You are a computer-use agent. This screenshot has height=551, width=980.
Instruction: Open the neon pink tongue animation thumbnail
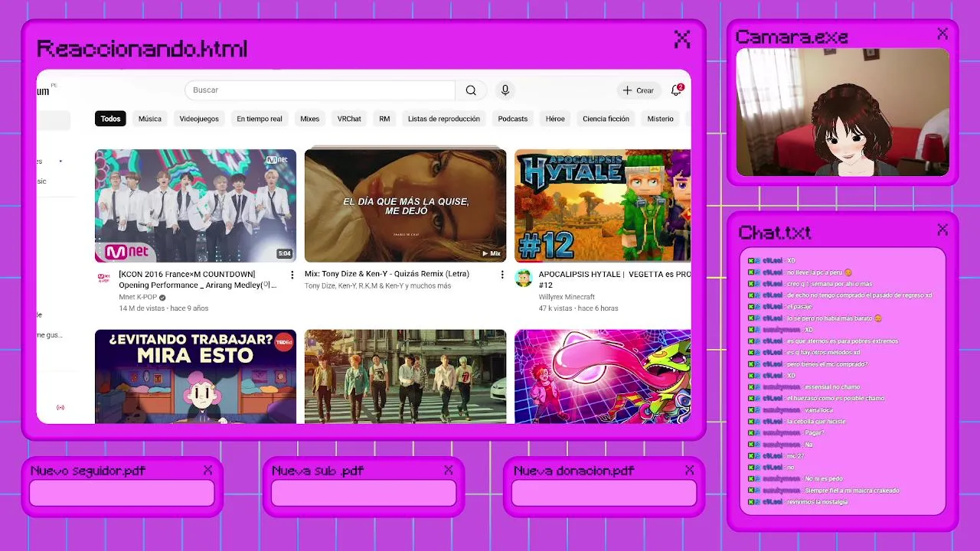[603, 377]
